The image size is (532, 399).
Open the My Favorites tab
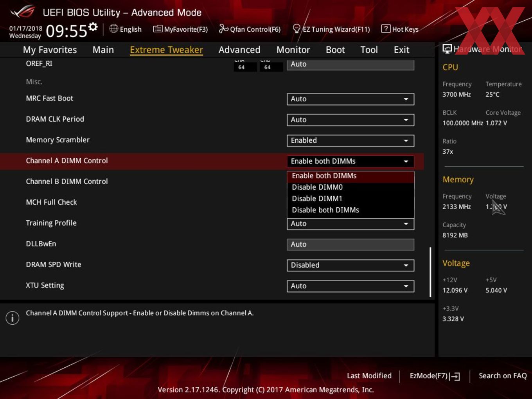[50, 50]
